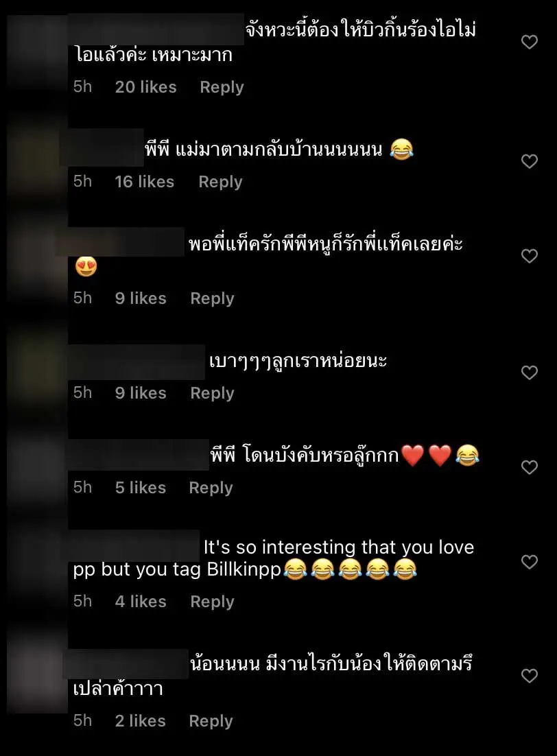The image size is (557, 756).
Task: Heart the 'tag Billkinpp' English comment
Action: click(x=529, y=562)
